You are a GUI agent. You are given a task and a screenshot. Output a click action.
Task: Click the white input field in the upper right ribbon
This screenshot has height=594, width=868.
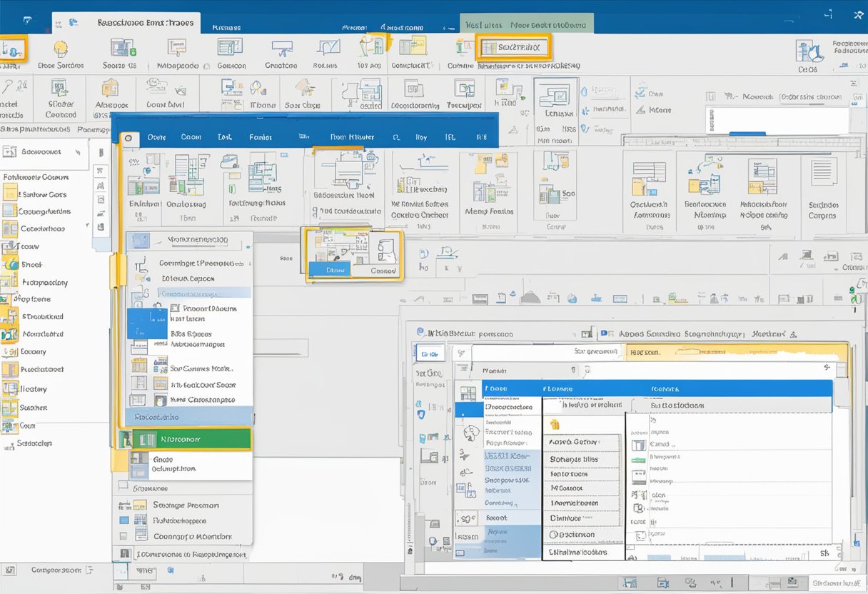click(777, 119)
